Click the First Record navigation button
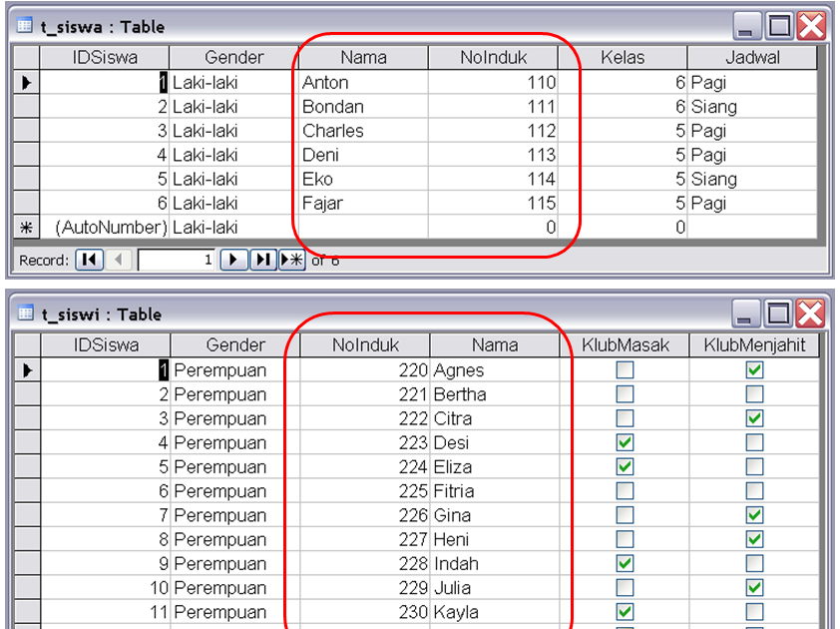840x629 pixels. pos(89,260)
